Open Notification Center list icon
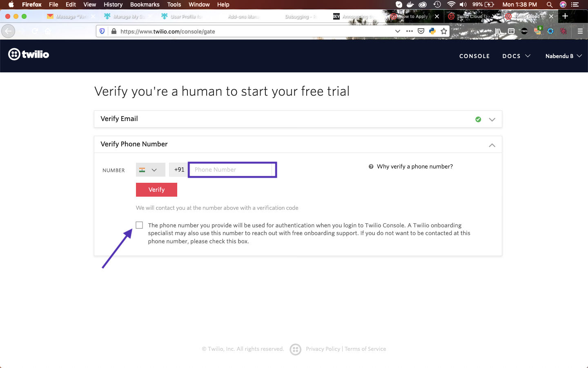588x368 pixels. [x=575, y=4]
